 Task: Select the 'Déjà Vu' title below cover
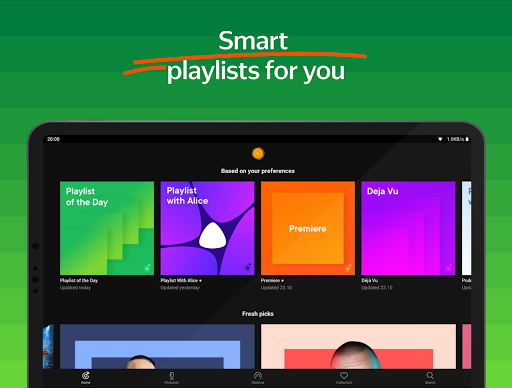coord(370,281)
